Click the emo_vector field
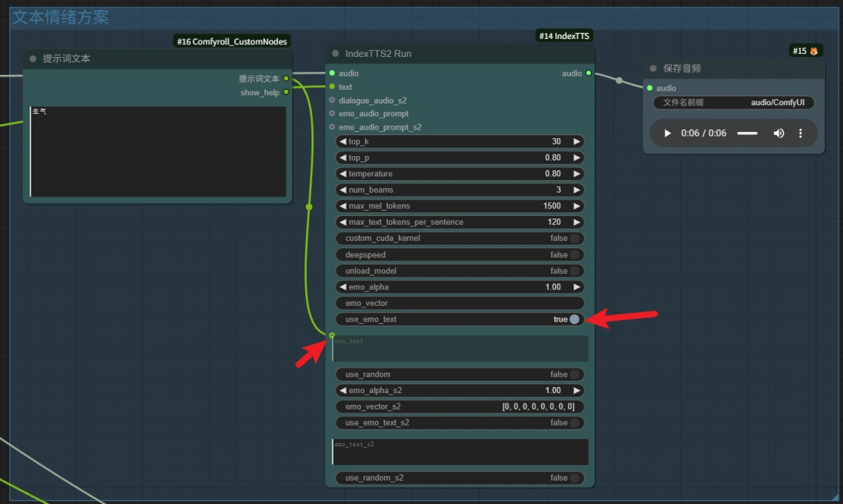This screenshot has height=504, width=843. pyautogui.click(x=460, y=303)
